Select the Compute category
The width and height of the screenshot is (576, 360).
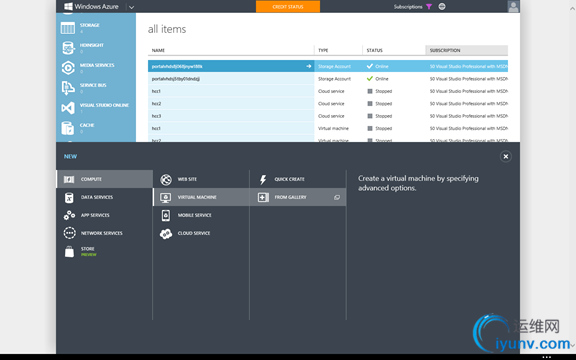pos(105,179)
